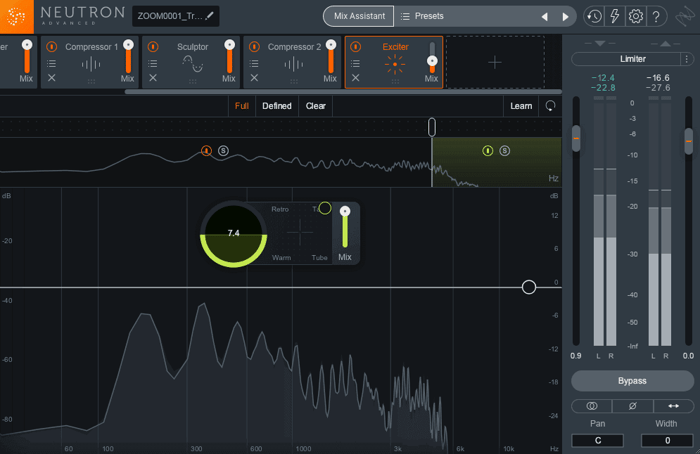The height and width of the screenshot is (454, 700).
Task: Toggle swap channels arrows icon
Action: coord(674,406)
